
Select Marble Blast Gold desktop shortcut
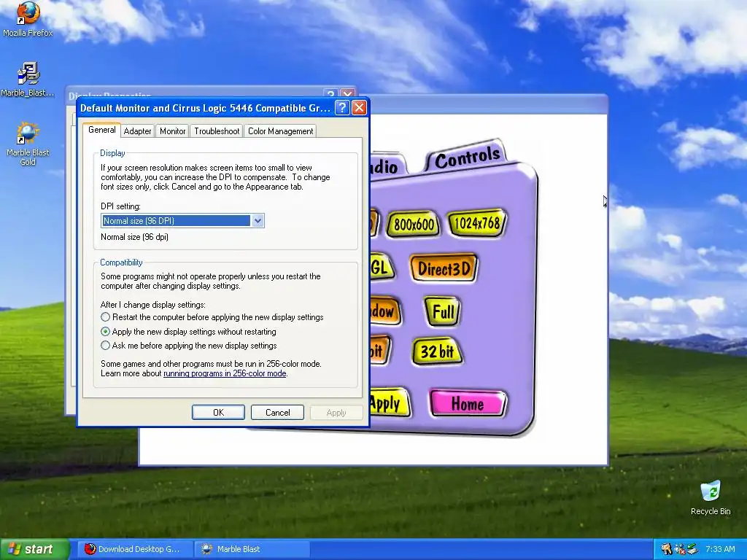click(x=28, y=143)
